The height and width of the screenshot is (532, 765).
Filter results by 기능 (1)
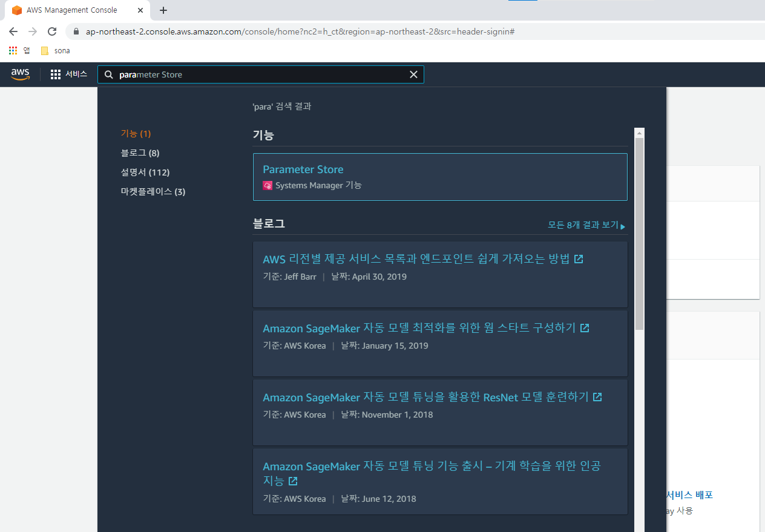tap(136, 134)
